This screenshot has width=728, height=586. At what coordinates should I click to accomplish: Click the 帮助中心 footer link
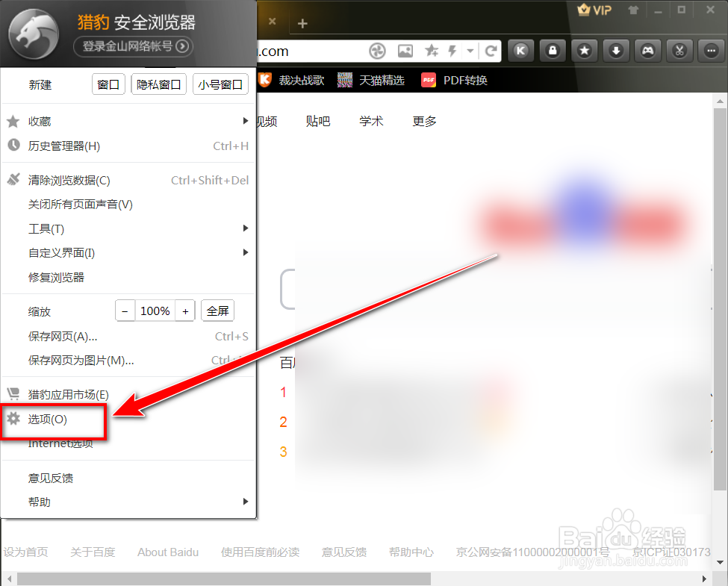[411, 552]
